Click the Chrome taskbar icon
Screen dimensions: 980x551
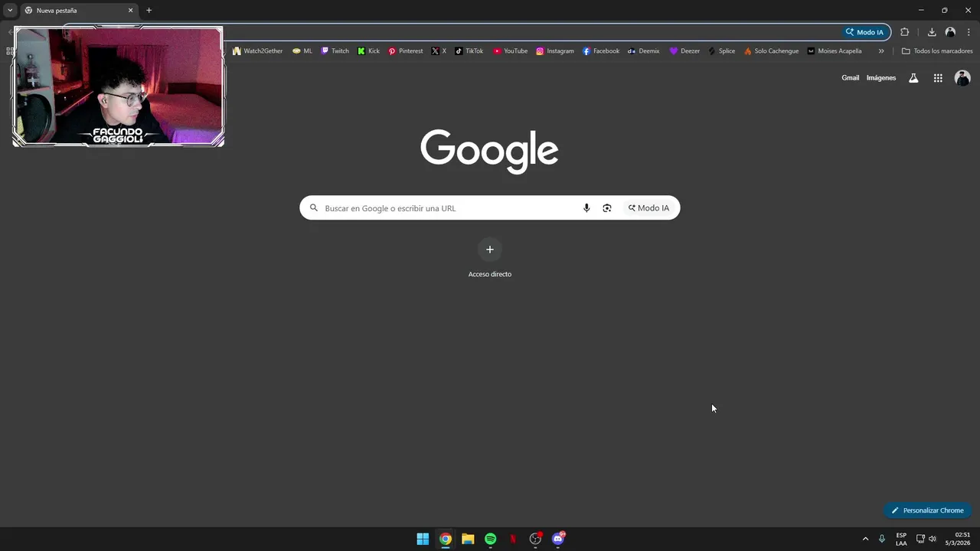tap(446, 539)
